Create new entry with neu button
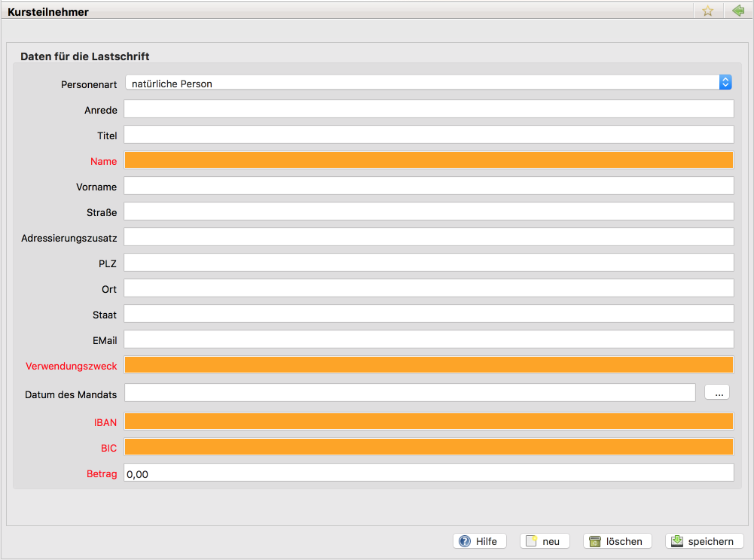Screen dimensions: 754x560 point(544,541)
